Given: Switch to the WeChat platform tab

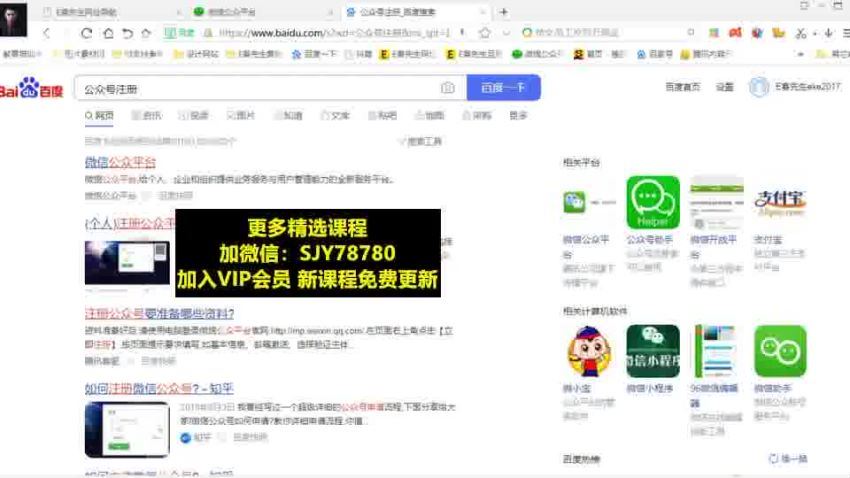Looking at the screenshot, I should (x=263, y=12).
